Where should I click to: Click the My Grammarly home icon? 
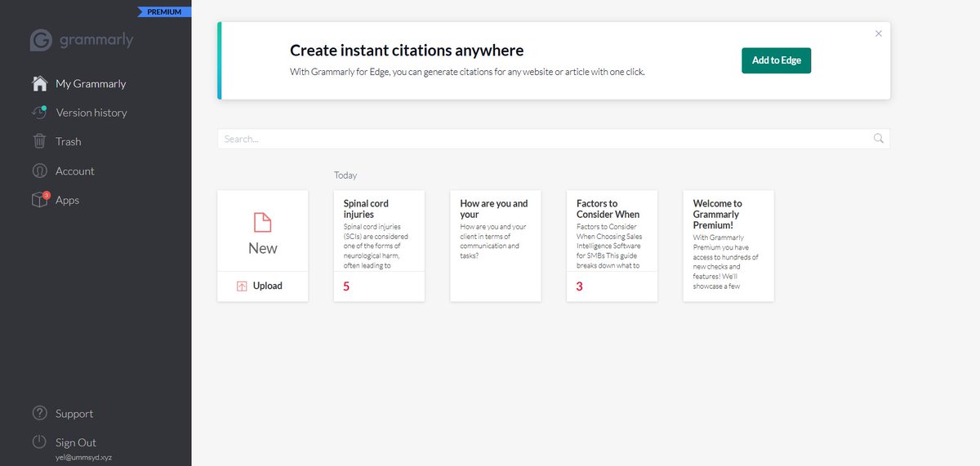[39, 83]
